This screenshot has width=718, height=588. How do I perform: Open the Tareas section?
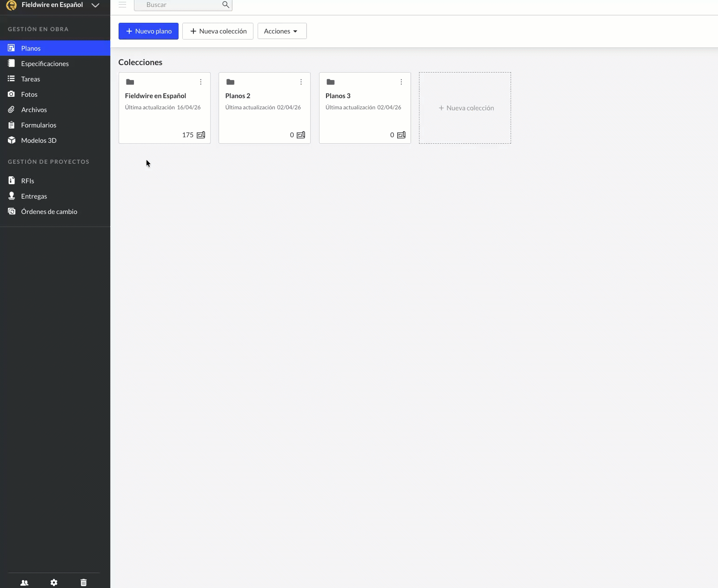point(31,79)
